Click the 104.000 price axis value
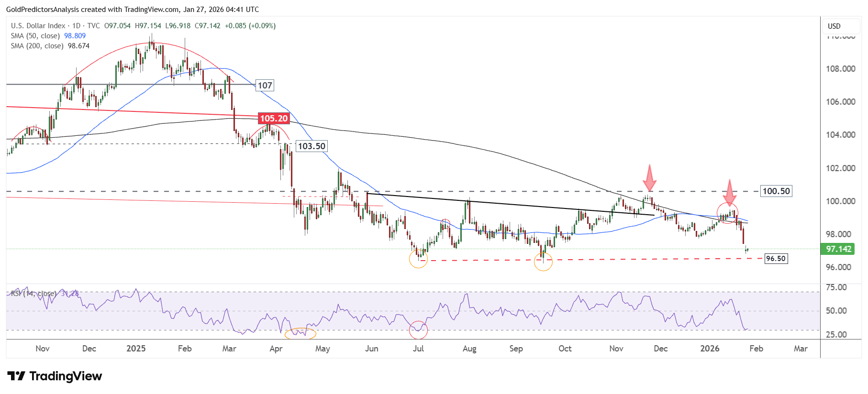The width and height of the screenshot is (868, 394). [x=841, y=135]
